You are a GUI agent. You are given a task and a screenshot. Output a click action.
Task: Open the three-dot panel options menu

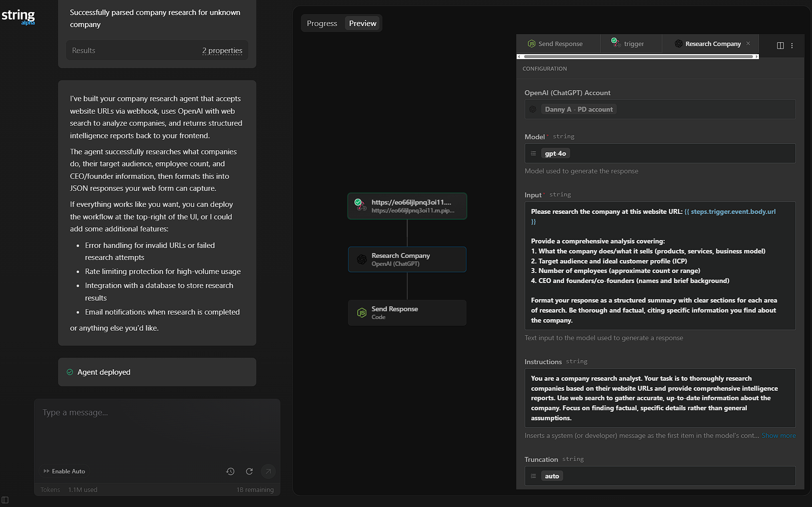click(x=792, y=46)
